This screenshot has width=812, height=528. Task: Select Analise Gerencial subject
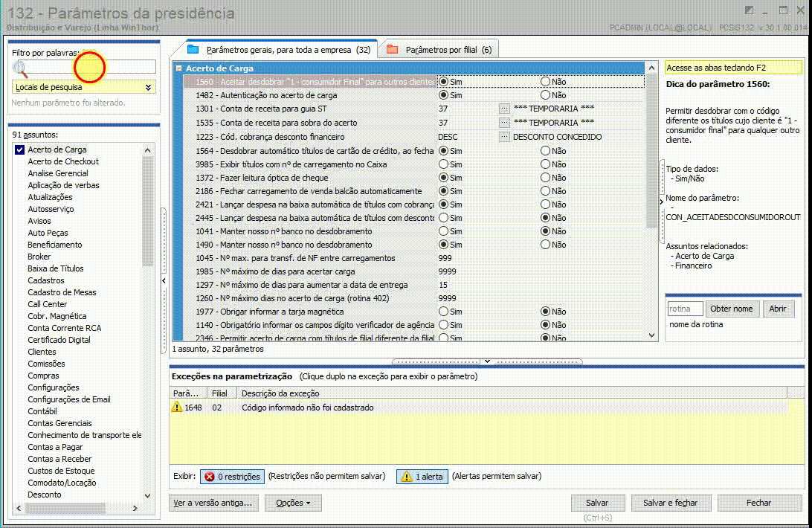tap(58, 173)
